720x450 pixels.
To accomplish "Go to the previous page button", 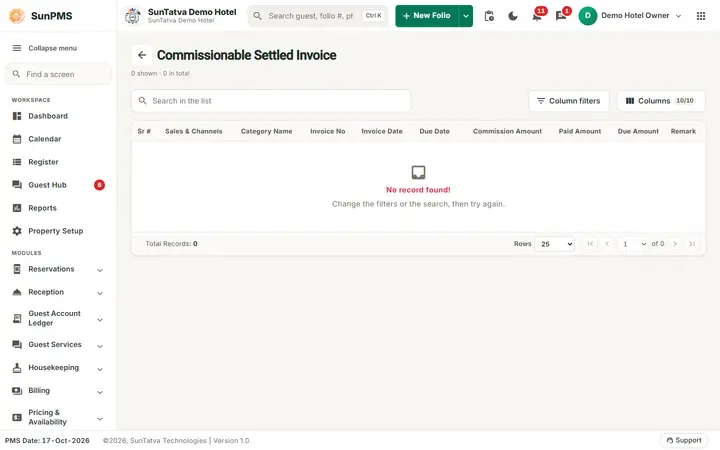I will (x=607, y=244).
